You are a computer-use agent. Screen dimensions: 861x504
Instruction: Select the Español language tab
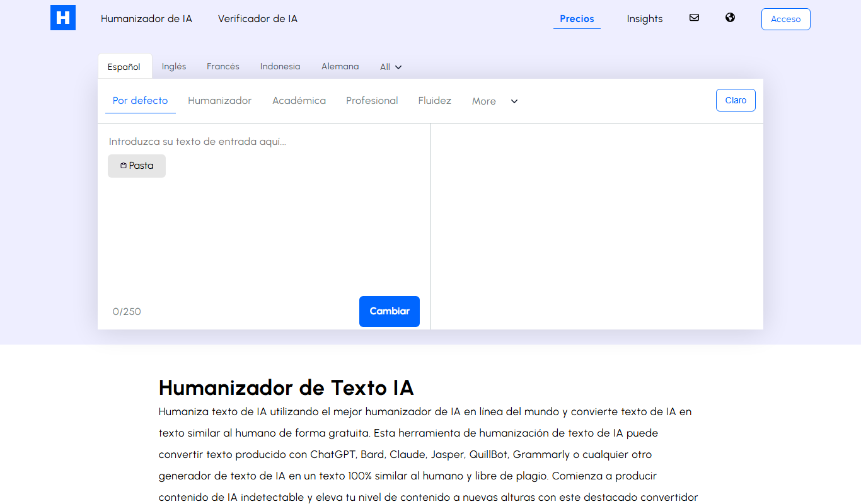(124, 67)
